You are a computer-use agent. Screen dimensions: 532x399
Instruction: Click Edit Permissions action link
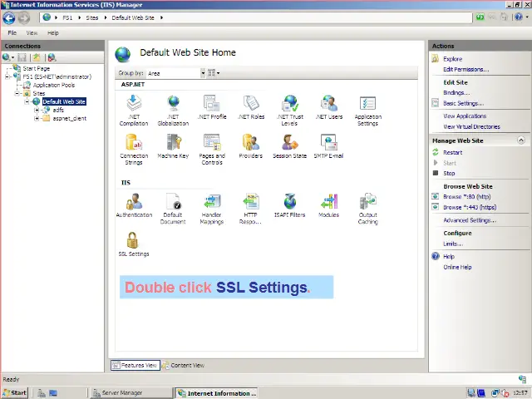tap(465, 70)
